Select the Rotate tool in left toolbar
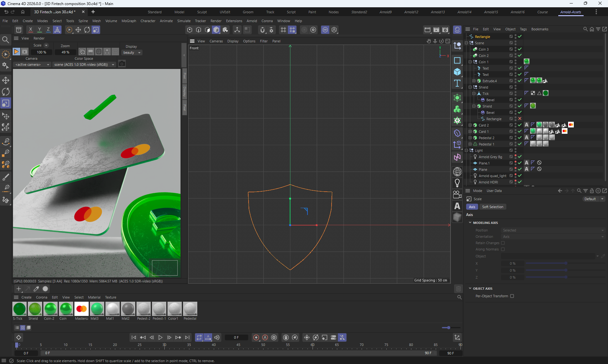Viewport: 608px width, 364px height. pyautogui.click(x=6, y=92)
